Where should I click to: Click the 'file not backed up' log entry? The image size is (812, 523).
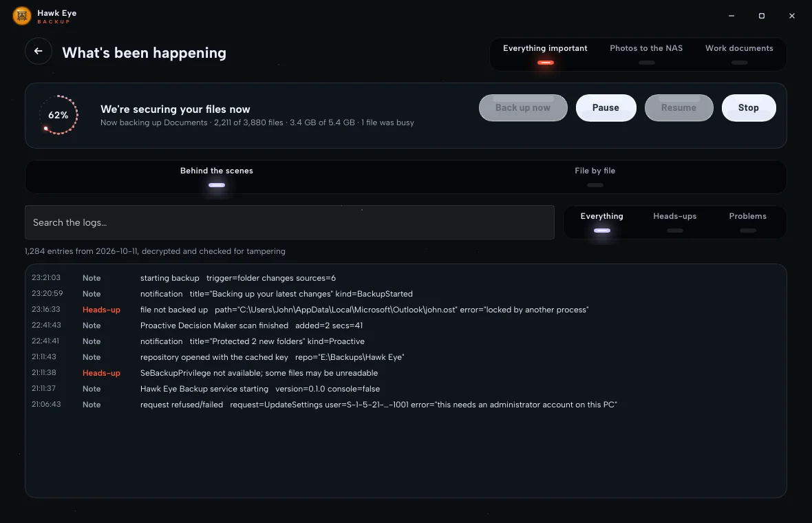[405, 310]
